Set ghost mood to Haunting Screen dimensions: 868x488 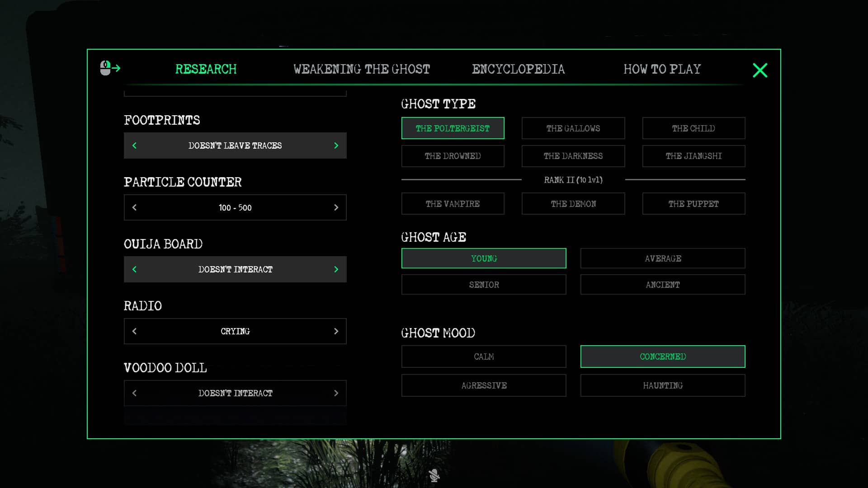(663, 385)
